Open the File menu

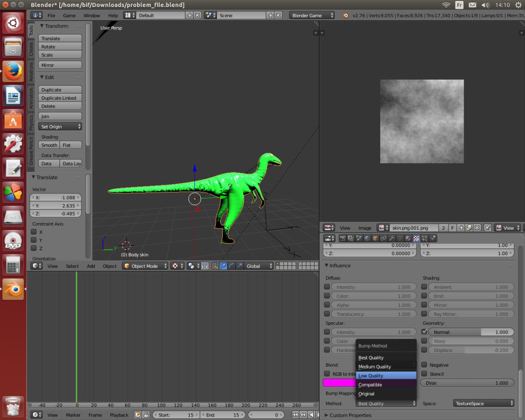click(51, 15)
